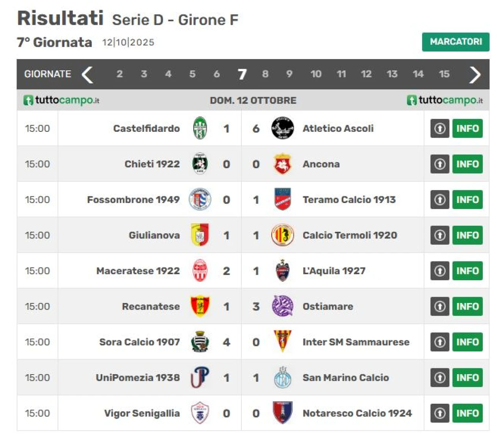Open INFO for Castelfidardo vs Atletico Ascoli
Image resolution: width=504 pixels, height=434 pixels.
pyautogui.click(x=467, y=128)
